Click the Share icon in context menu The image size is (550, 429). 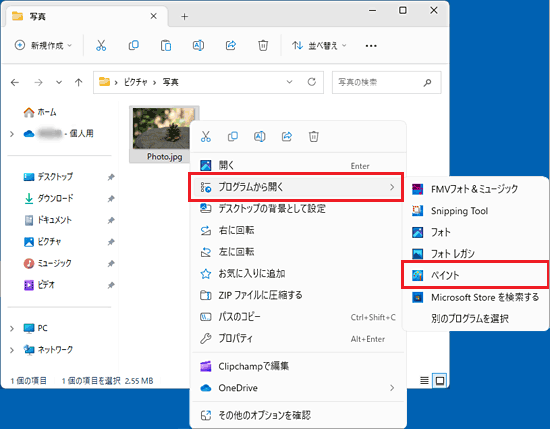pyautogui.click(x=287, y=136)
